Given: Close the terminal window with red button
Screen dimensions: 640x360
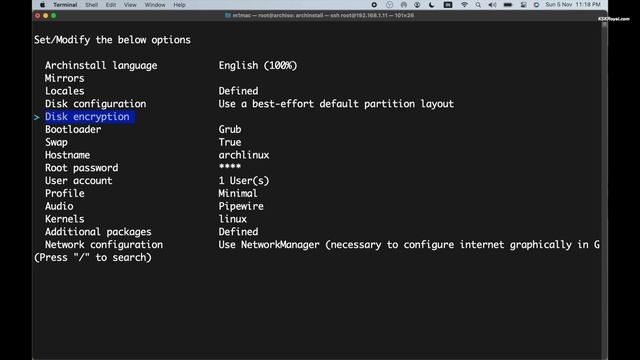Looking at the screenshot, I should pos(38,16).
